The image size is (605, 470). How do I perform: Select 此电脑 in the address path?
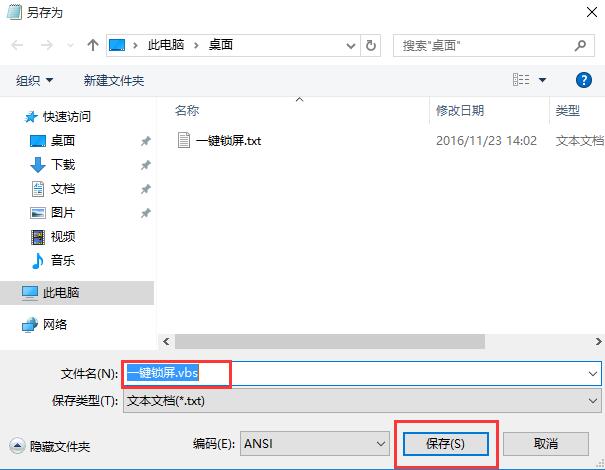(x=166, y=45)
